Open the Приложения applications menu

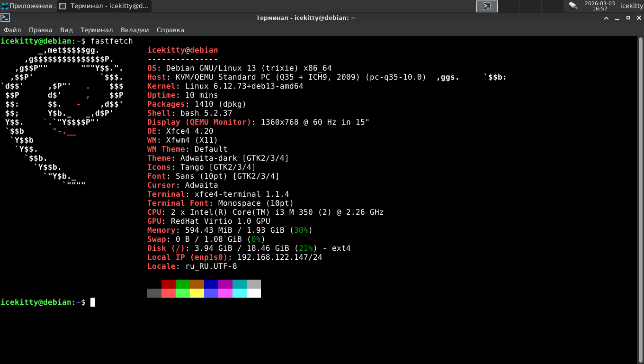(x=27, y=6)
